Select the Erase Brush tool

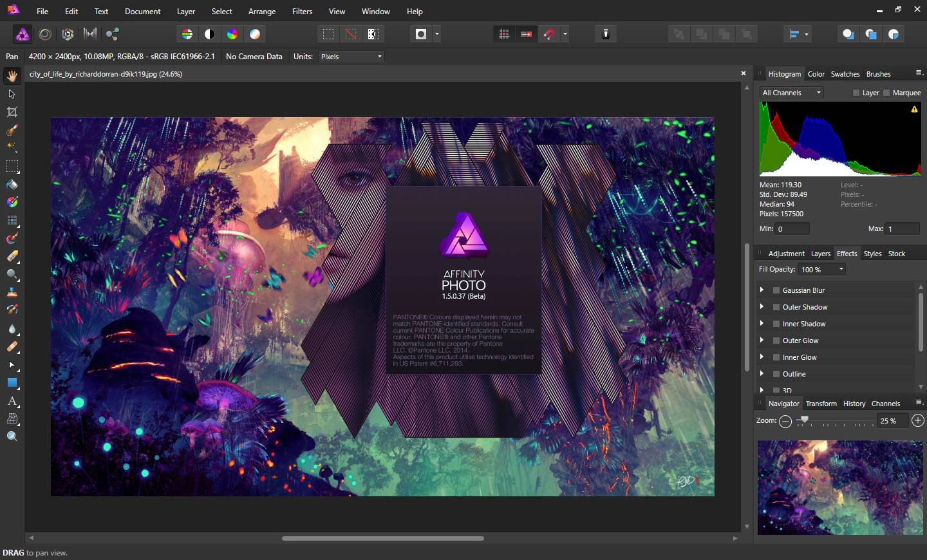[12, 257]
